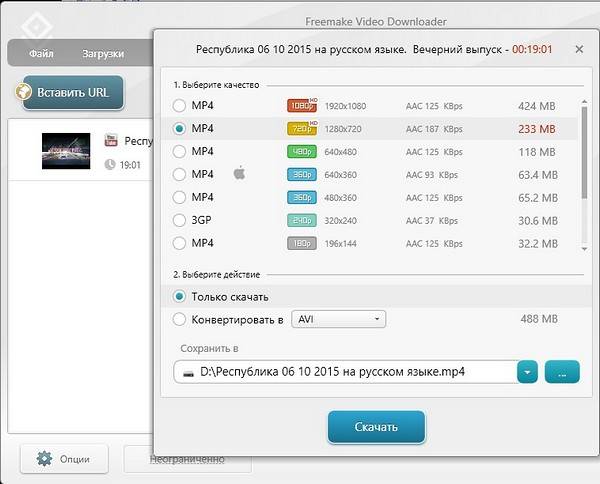Open Опции settings button
The height and width of the screenshot is (484, 600).
coord(64,459)
